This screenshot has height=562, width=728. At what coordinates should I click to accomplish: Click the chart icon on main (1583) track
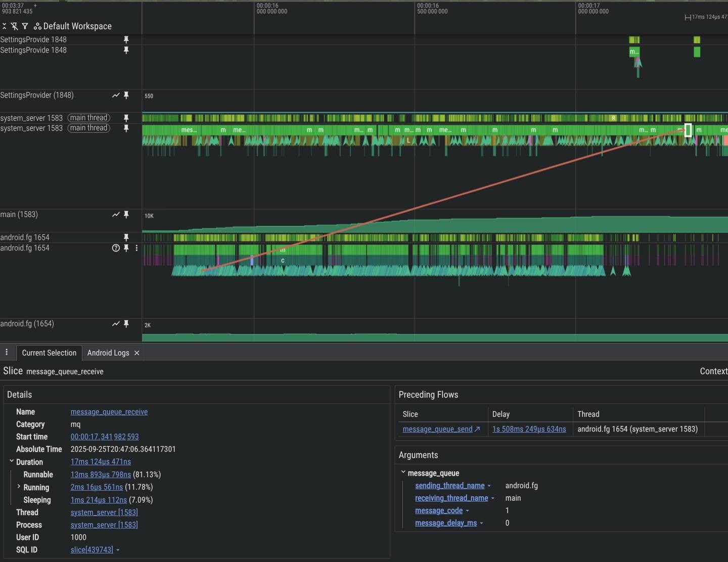[x=116, y=214]
